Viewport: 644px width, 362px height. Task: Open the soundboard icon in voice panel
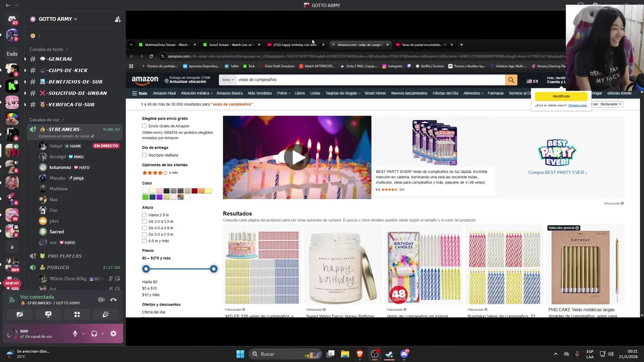tap(106, 314)
